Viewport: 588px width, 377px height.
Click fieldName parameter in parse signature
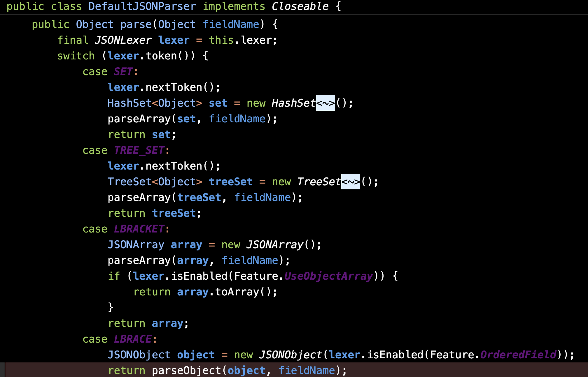[x=231, y=24]
